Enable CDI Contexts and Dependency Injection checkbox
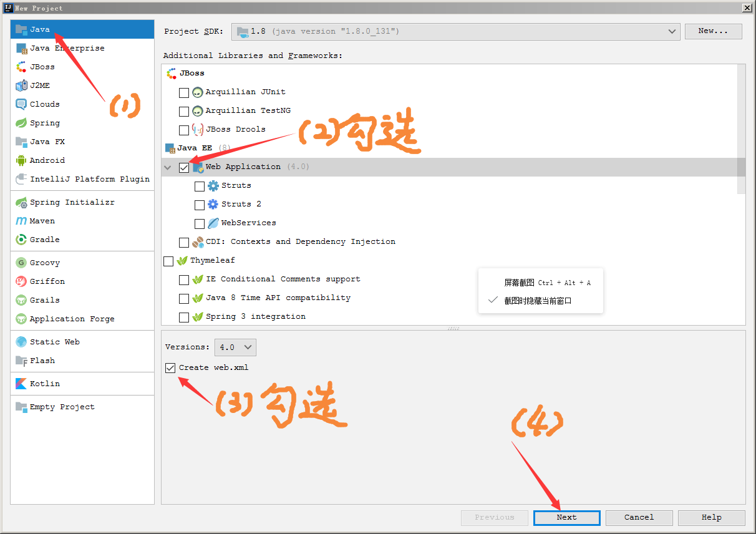756x534 pixels. 184,242
